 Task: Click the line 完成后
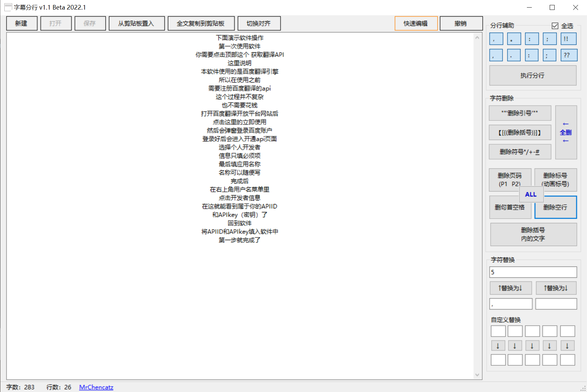[240, 181]
